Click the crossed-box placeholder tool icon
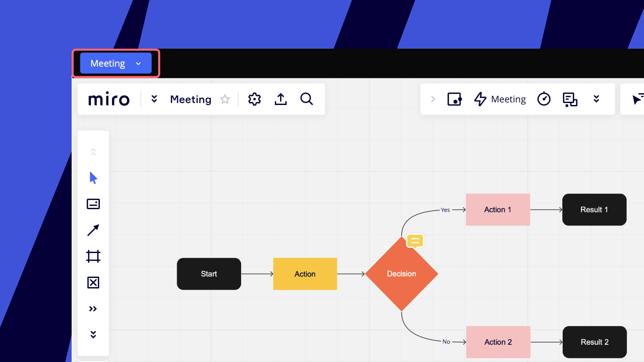The width and height of the screenshot is (644, 362). [93, 283]
